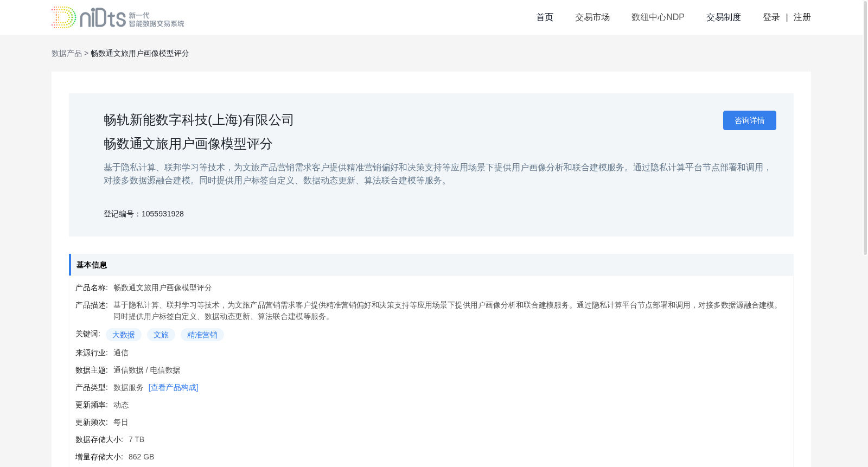Click the storage size 7 TB
Screen dimensions: 868x467
point(137,439)
